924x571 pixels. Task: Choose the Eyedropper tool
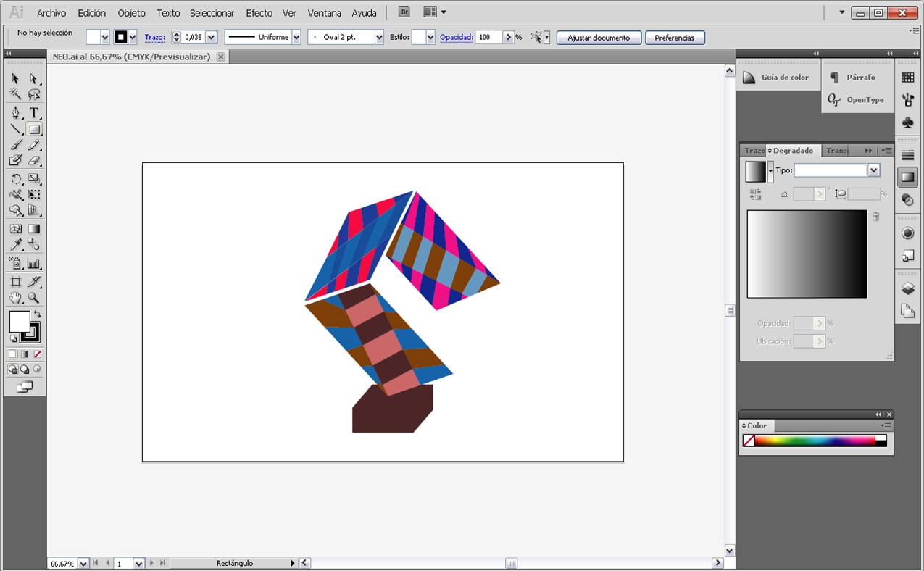[x=15, y=245]
